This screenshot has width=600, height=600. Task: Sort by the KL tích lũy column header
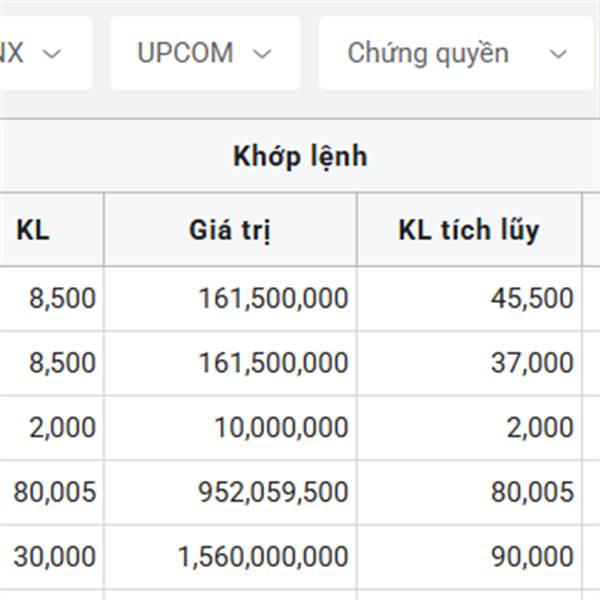(468, 230)
